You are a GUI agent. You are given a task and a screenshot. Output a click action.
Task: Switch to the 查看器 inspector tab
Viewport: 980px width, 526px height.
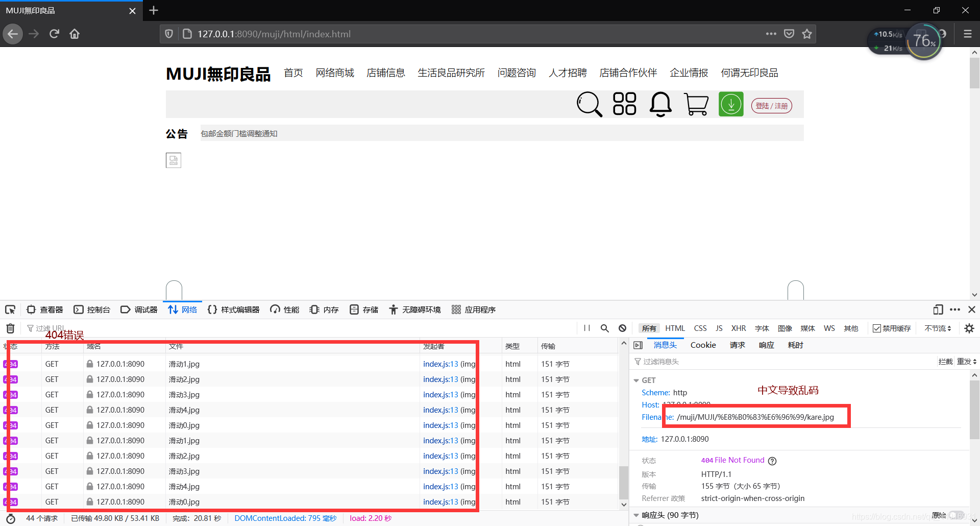pos(45,309)
